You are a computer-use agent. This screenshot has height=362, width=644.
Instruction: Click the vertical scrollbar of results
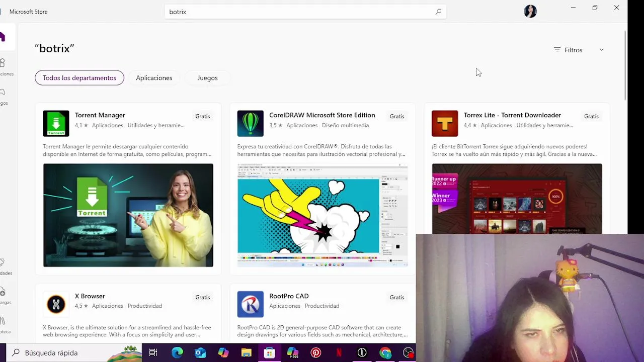click(625, 65)
